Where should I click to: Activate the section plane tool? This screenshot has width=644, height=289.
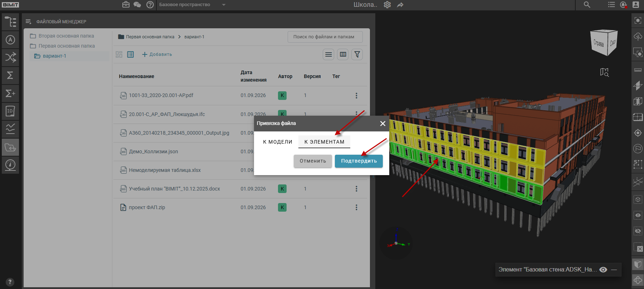[x=638, y=85]
